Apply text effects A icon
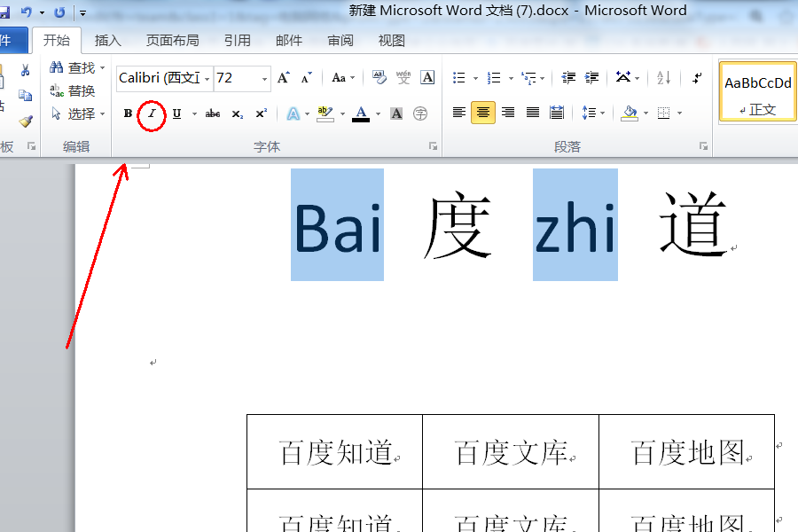 [x=293, y=113]
